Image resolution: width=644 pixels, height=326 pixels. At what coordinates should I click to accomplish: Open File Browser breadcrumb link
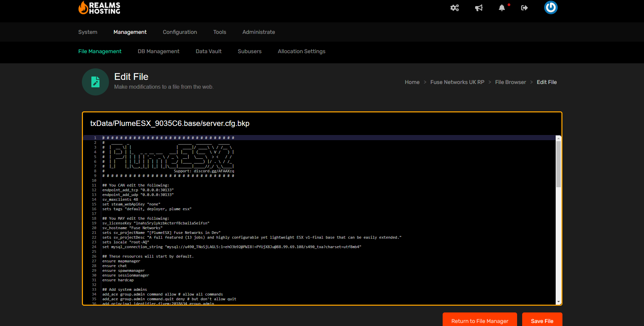pyautogui.click(x=510, y=82)
